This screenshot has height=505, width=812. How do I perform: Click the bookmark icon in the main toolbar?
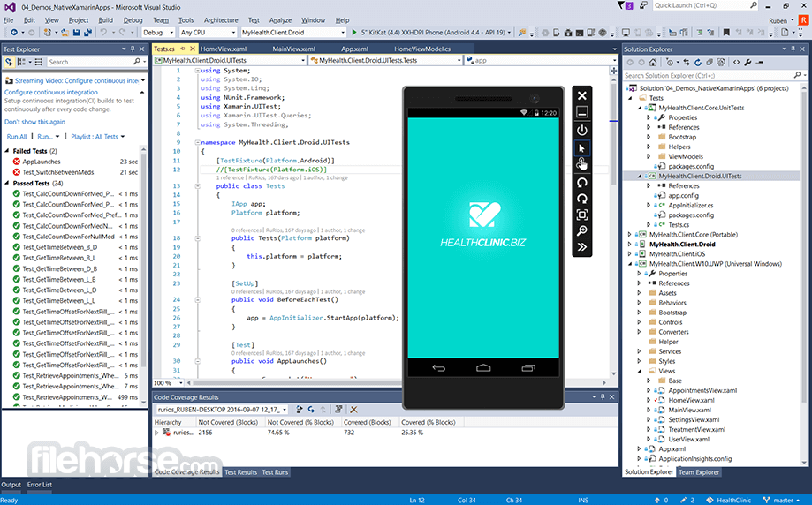click(x=726, y=32)
